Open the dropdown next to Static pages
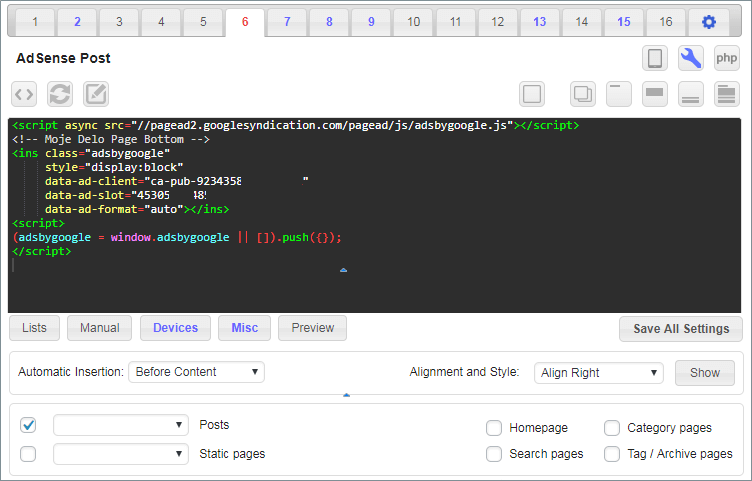This screenshot has height=481, width=752. 120,454
